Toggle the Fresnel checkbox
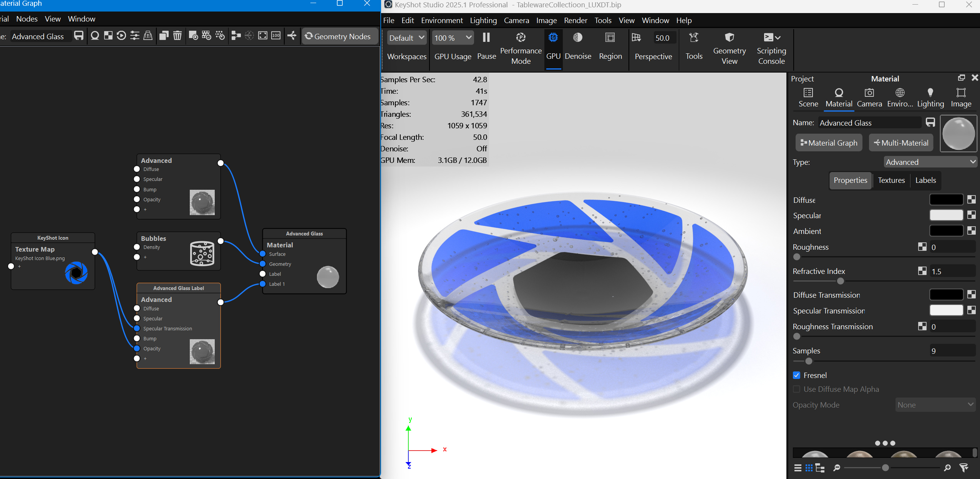 (x=797, y=375)
